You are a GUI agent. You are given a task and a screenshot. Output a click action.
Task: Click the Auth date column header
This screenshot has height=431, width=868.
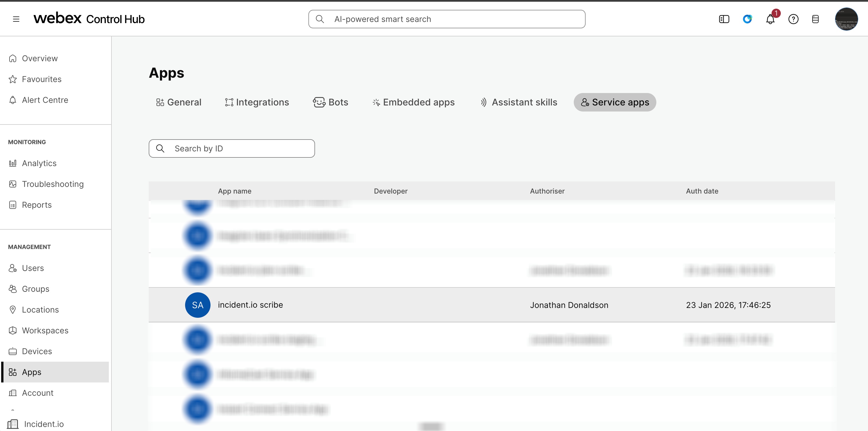(x=702, y=191)
